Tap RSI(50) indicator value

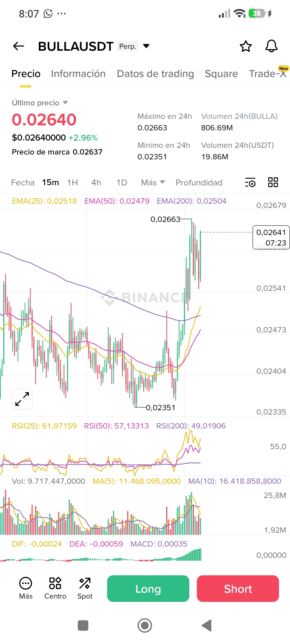116,426
